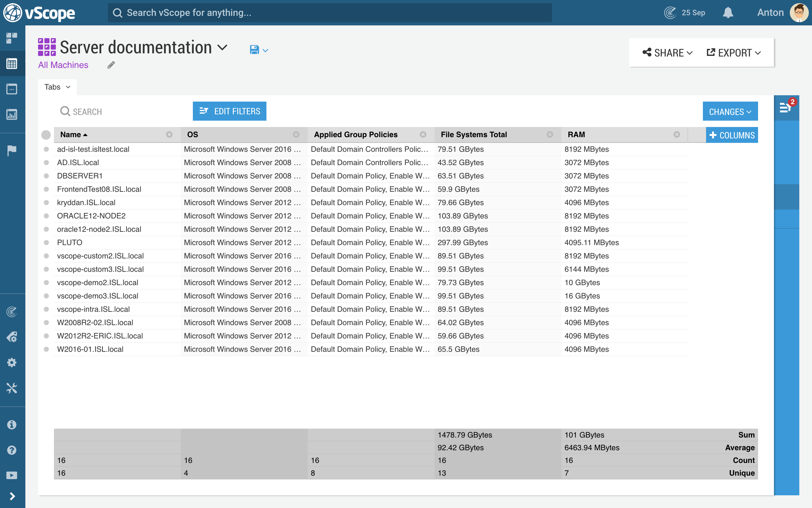
Task: Click the add COLUMNS button
Action: 732,135
